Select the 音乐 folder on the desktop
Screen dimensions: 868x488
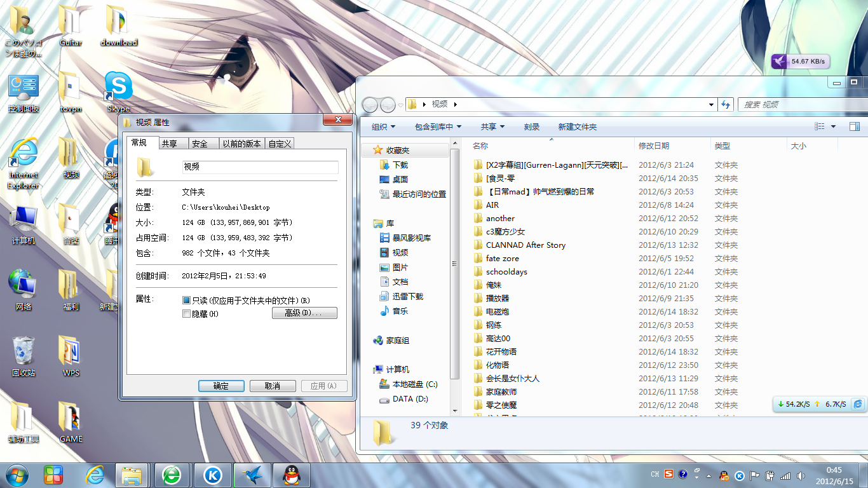71,224
